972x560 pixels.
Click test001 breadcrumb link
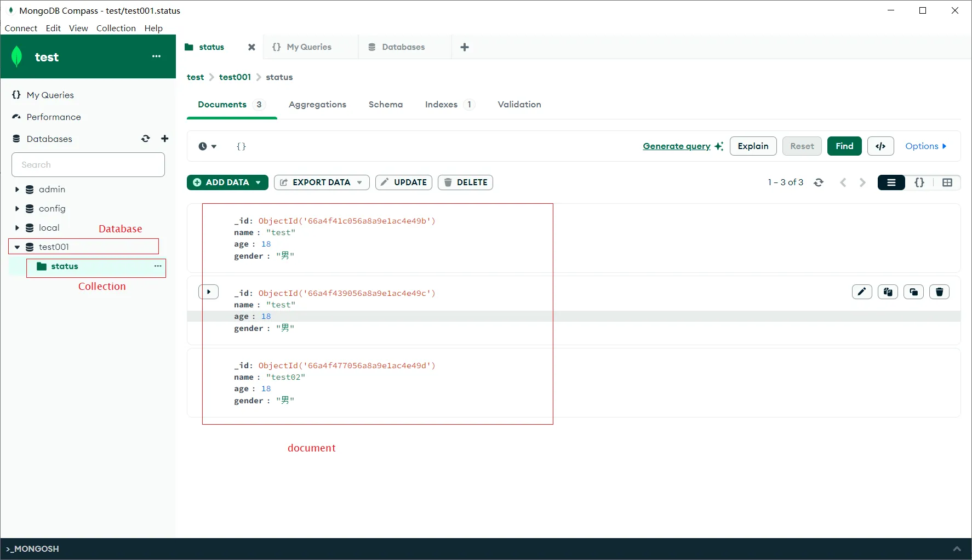(235, 77)
